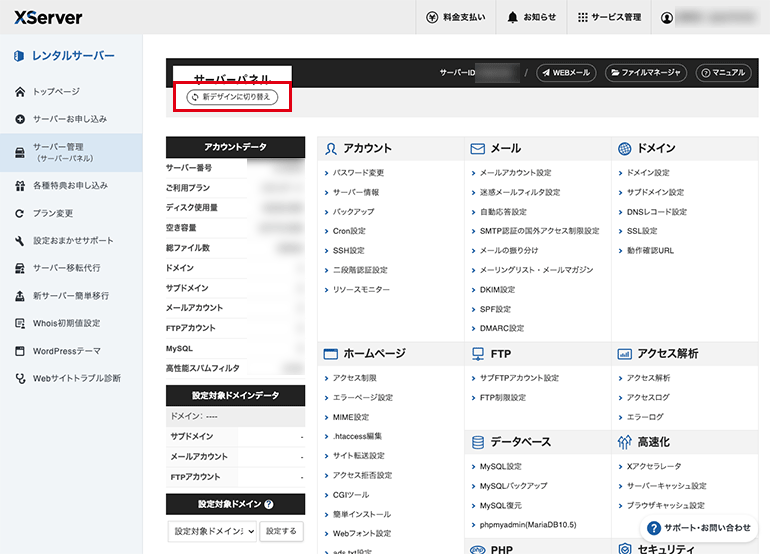Open the サービス管理 grid icon

pyautogui.click(x=582, y=17)
